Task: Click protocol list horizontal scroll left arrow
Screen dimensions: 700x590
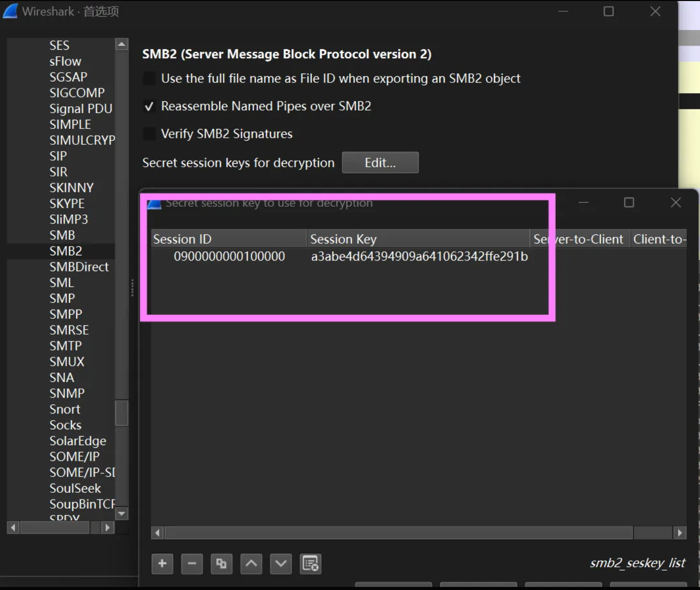Action: tap(13, 528)
